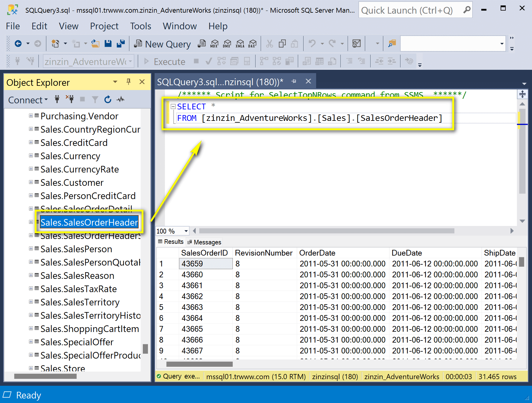The height and width of the screenshot is (403, 532).
Task: Click the database engine query icon
Action: point(202,44)
